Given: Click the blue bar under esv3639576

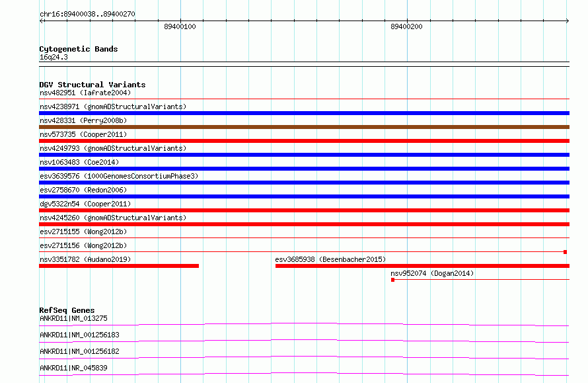Looking at the screenshot, I should coord(304,183).
